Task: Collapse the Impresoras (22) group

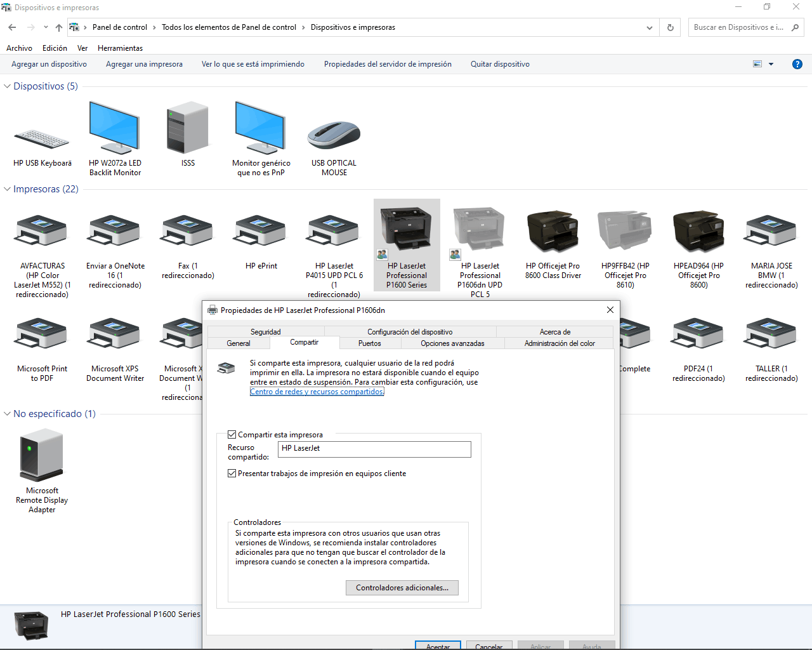Action: coord(8,189)
